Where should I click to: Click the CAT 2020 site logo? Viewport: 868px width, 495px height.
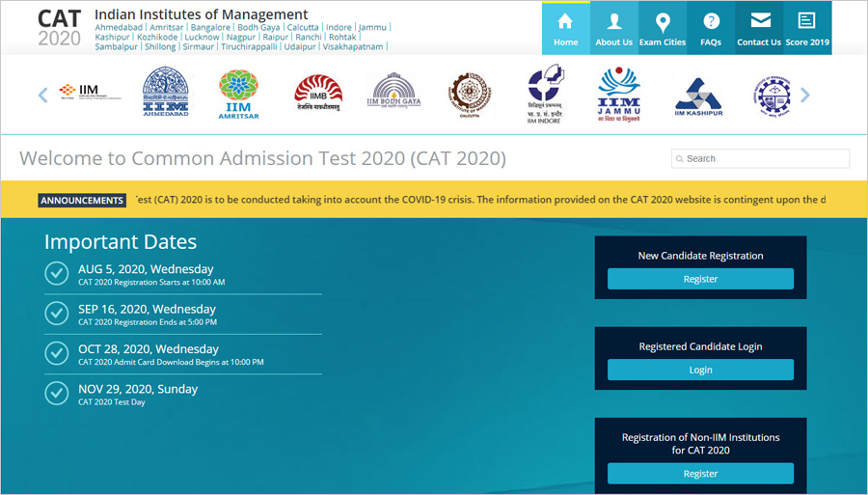coord(59,28)
